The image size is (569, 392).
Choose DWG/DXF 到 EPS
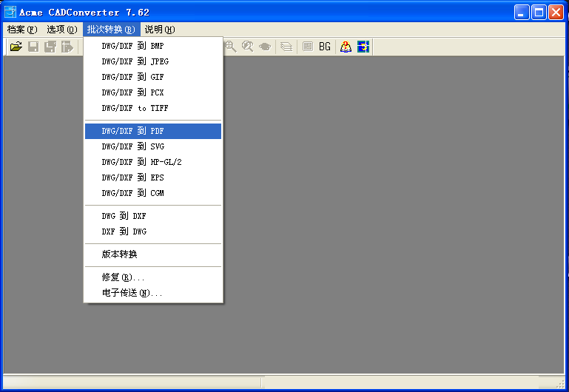tap(153, 178)
